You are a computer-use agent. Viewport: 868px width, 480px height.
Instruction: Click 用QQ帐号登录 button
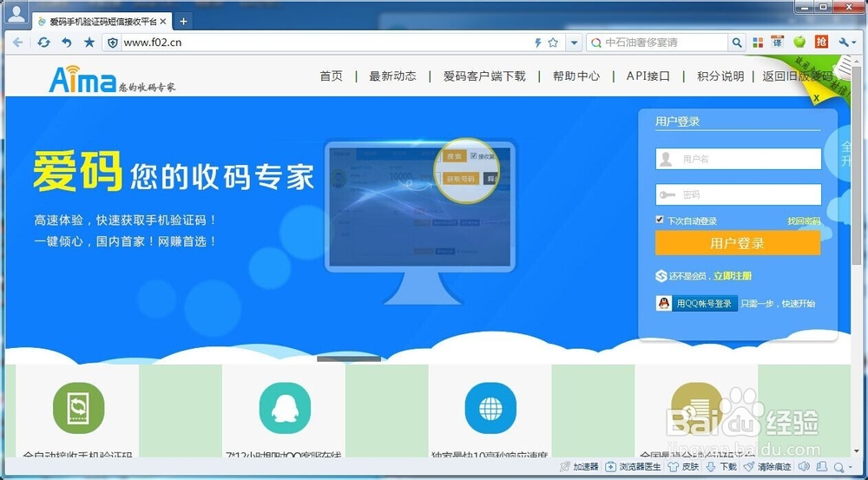(697, 304)
